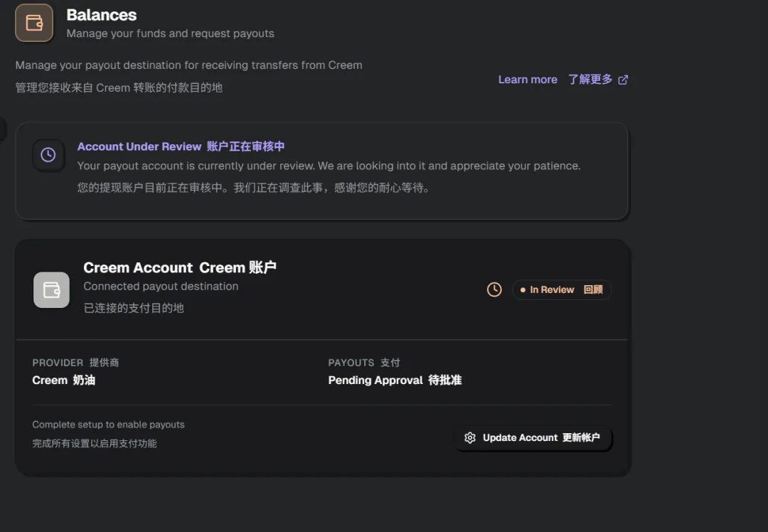Click Connected payout destination subtitle
This screenshot has width=768, height=532.
tap(161, 286)
